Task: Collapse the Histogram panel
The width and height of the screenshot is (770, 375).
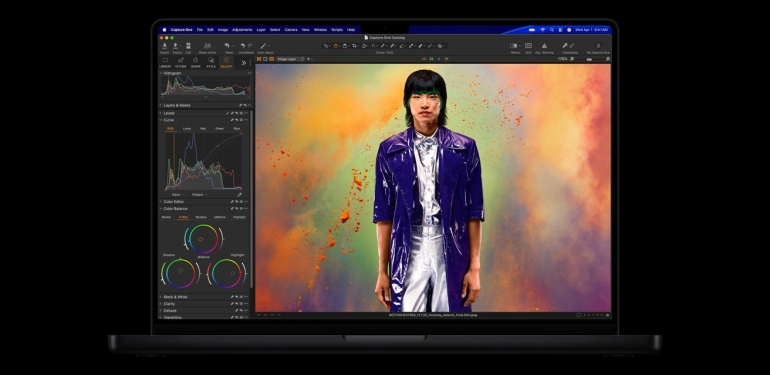Action: (161, 73)
